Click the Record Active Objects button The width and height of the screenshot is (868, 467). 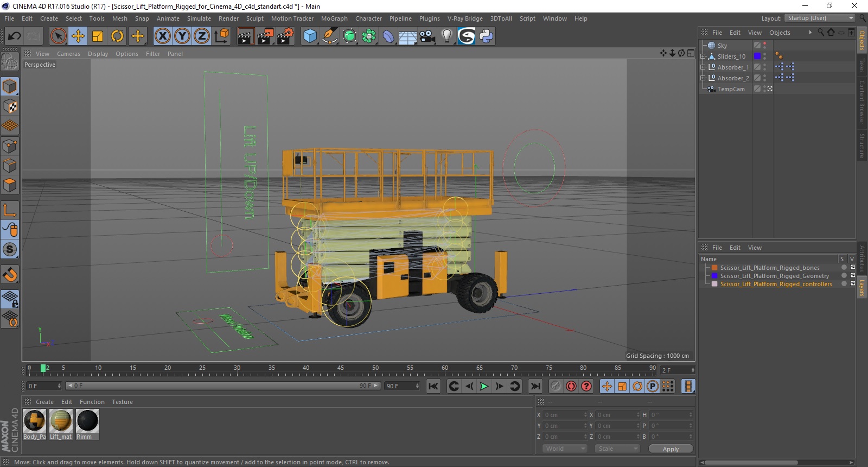click(x=556, y=386)
